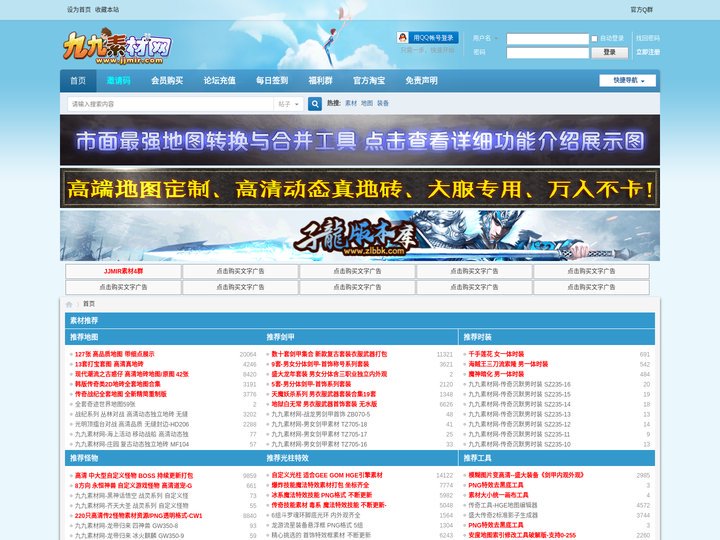Open 天魔妖杀系列 post
This screenshot has height=540, width=720.
tap(324, 394)
